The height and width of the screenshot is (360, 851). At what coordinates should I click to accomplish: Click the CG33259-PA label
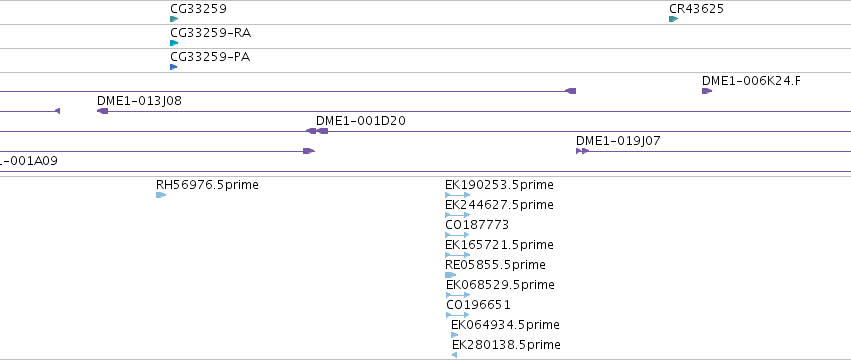coord(210,56)
